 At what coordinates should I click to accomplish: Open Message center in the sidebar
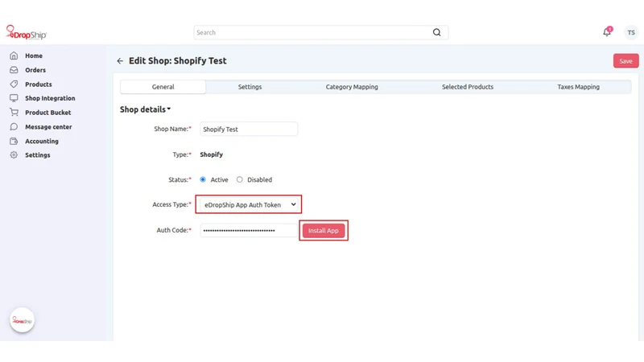pos(48,127)
